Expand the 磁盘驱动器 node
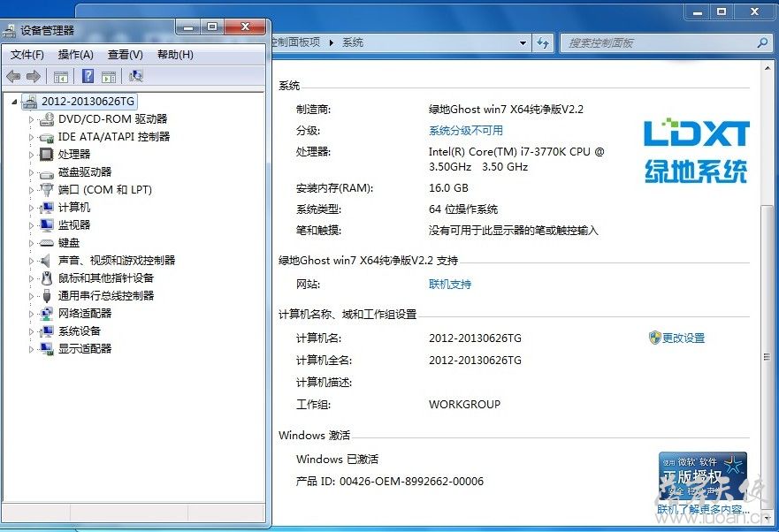 coord(31,173)
